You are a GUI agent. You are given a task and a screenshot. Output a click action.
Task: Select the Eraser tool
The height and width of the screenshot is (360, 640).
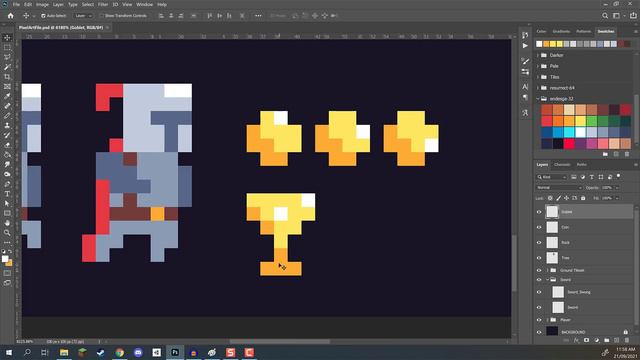[7, 145]
